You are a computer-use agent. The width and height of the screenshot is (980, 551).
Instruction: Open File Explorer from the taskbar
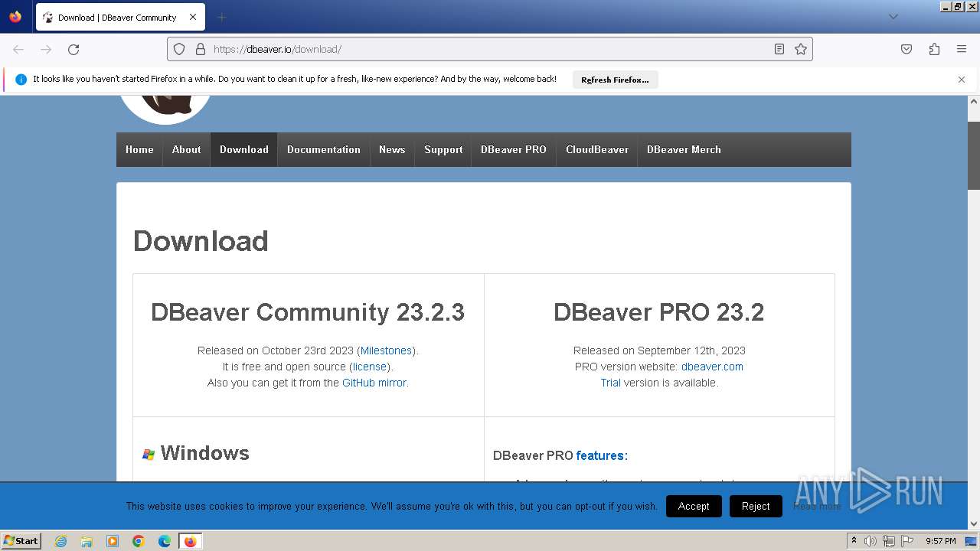[x=87, y=541]
